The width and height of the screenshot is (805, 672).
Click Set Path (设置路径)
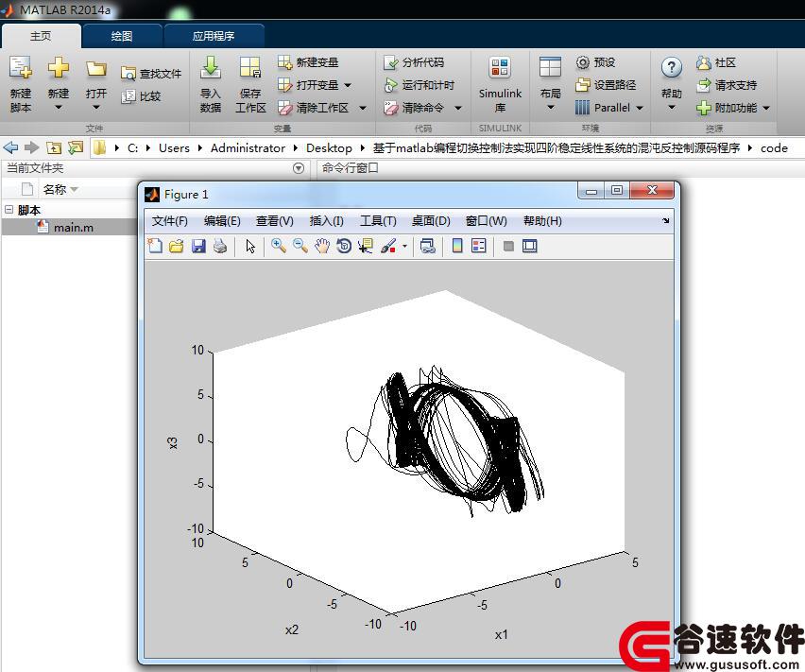point(606,85)
